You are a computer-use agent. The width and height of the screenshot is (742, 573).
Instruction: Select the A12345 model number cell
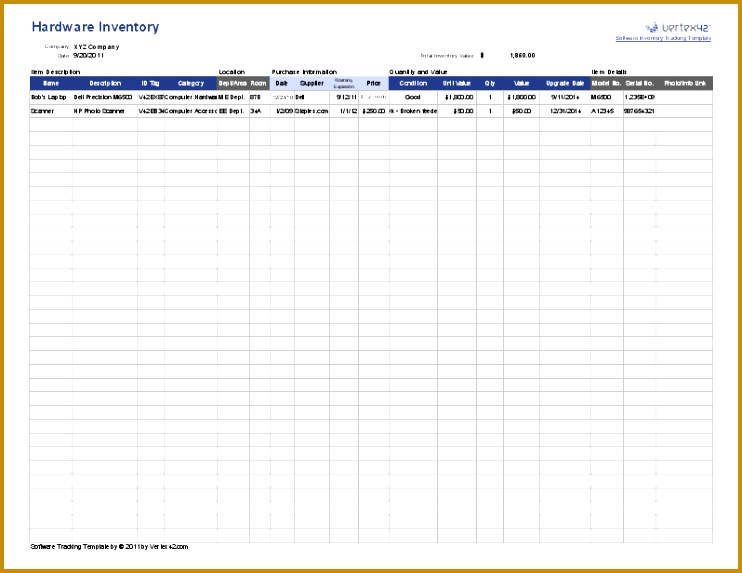[x=607, y=111]
